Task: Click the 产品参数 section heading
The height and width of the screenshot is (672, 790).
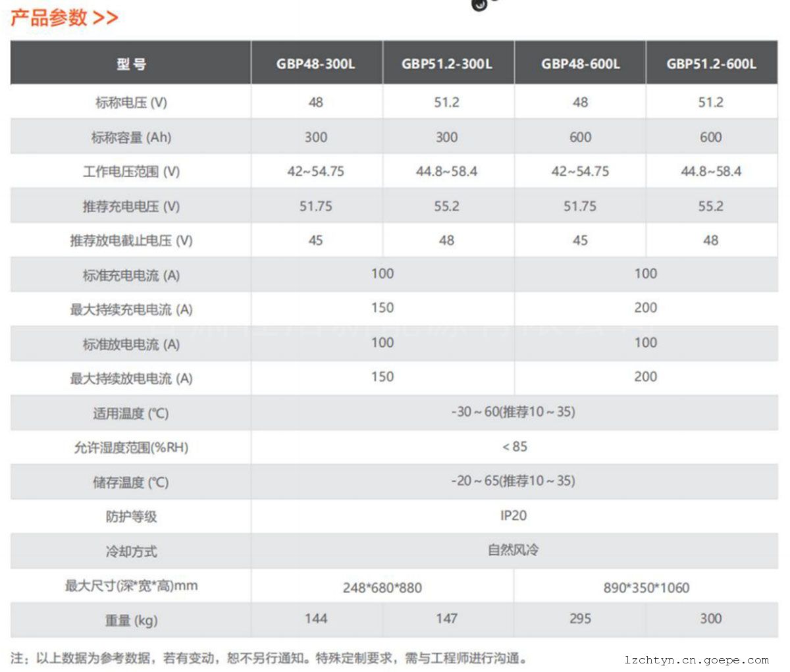Action: point(49,17)
